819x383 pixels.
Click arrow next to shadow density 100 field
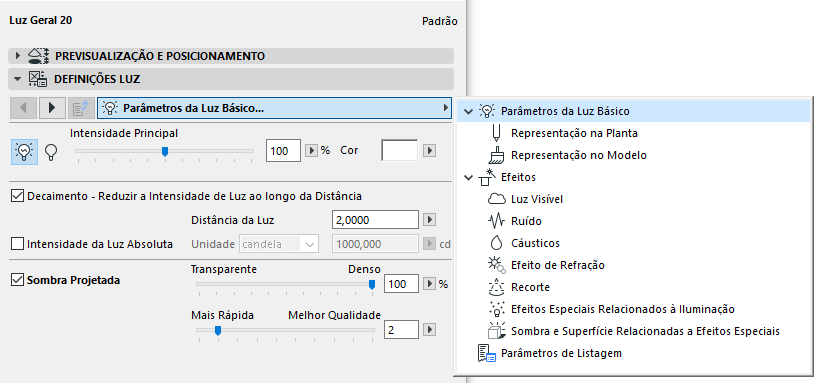(x=429, y=284)
